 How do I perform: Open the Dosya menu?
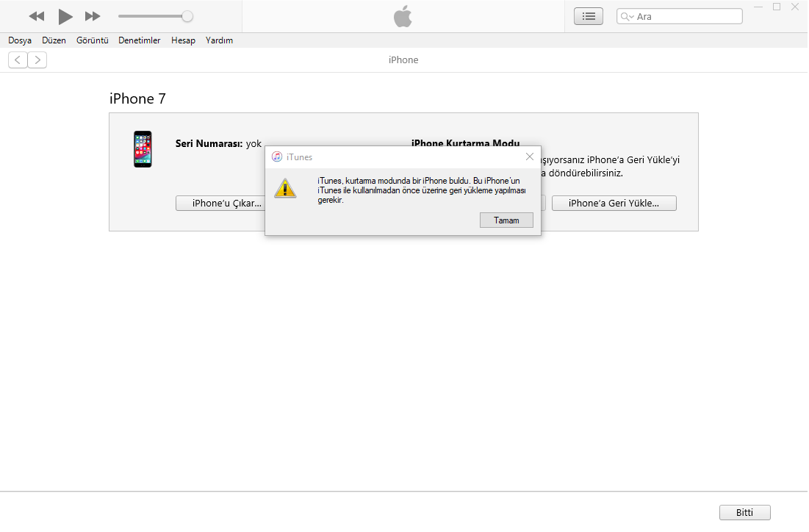pyautogui.click(x=20, y=40)
